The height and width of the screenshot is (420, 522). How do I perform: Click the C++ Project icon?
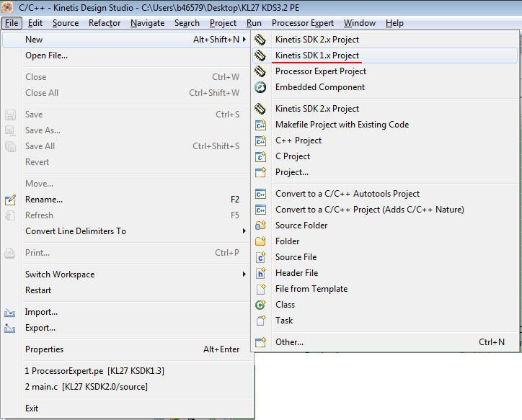260,140
